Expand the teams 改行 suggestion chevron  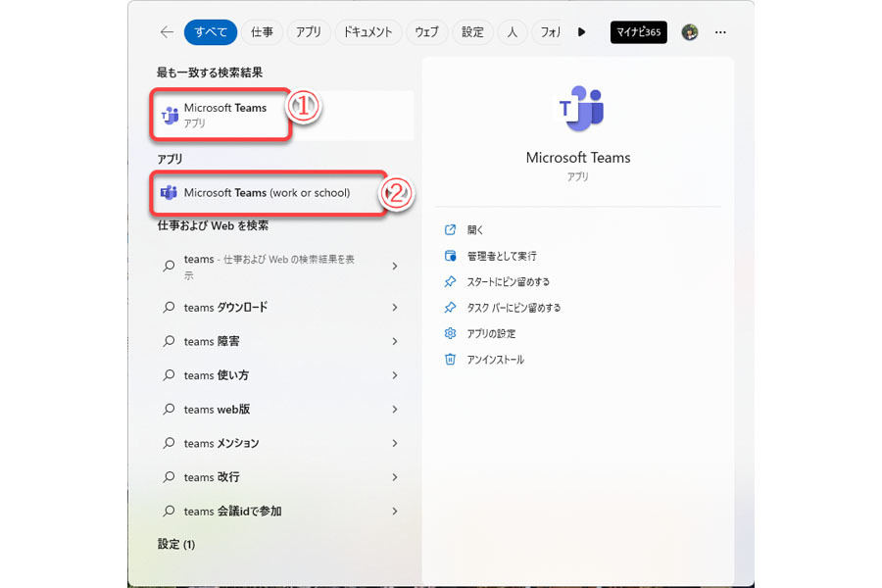395,477
